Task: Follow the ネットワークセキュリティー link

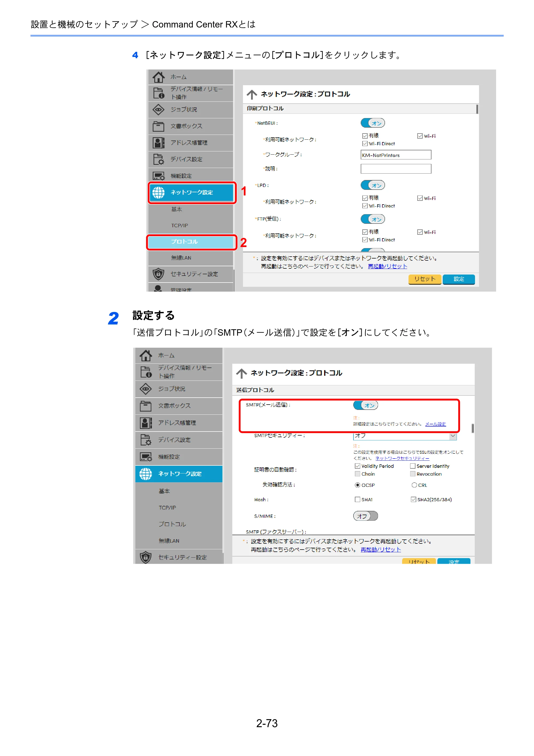Action: tap(402, 458)
